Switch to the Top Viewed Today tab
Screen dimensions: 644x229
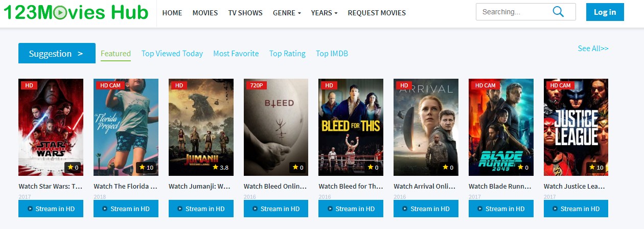coord(172,53)
